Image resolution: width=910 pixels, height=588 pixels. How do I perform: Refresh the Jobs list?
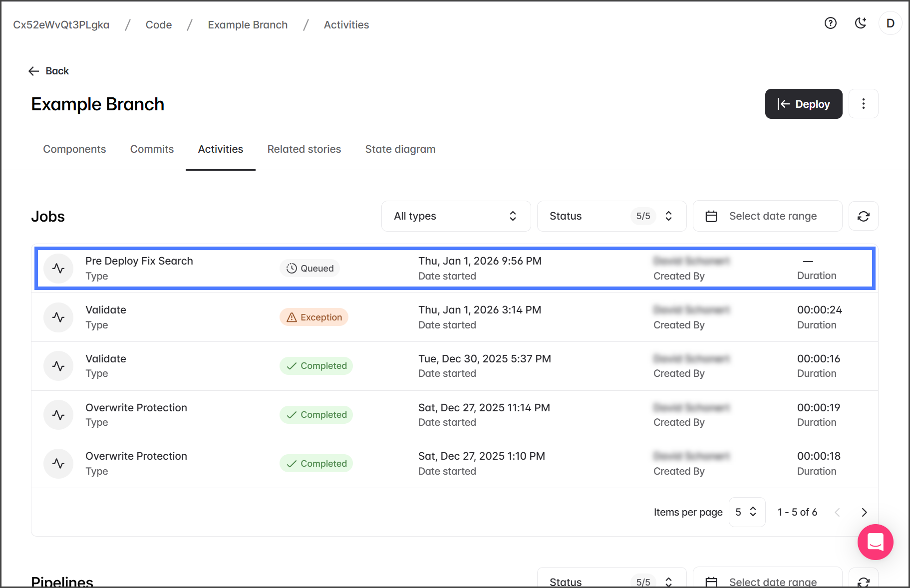(863, 216)
